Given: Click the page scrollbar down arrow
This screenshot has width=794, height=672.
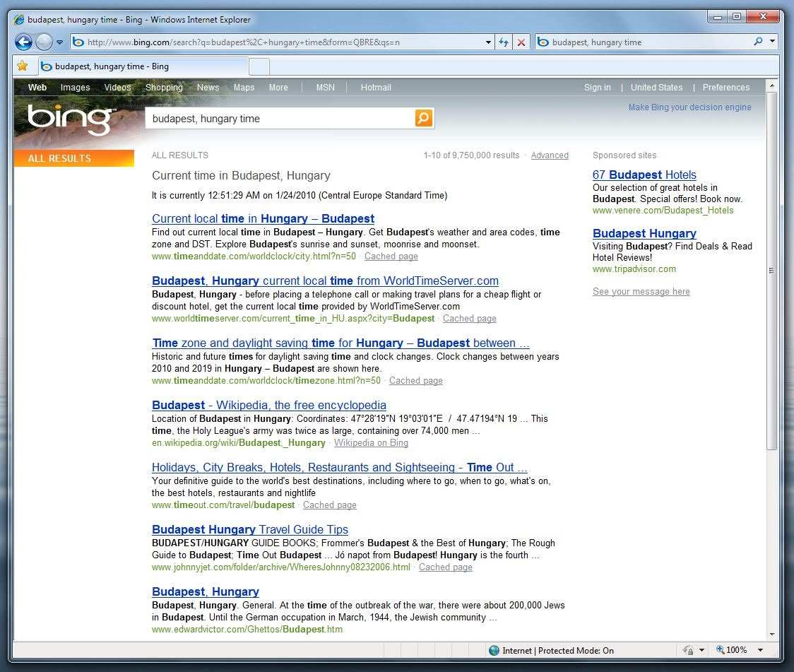Looking at the screenshot, I should [x=771, y=634].
